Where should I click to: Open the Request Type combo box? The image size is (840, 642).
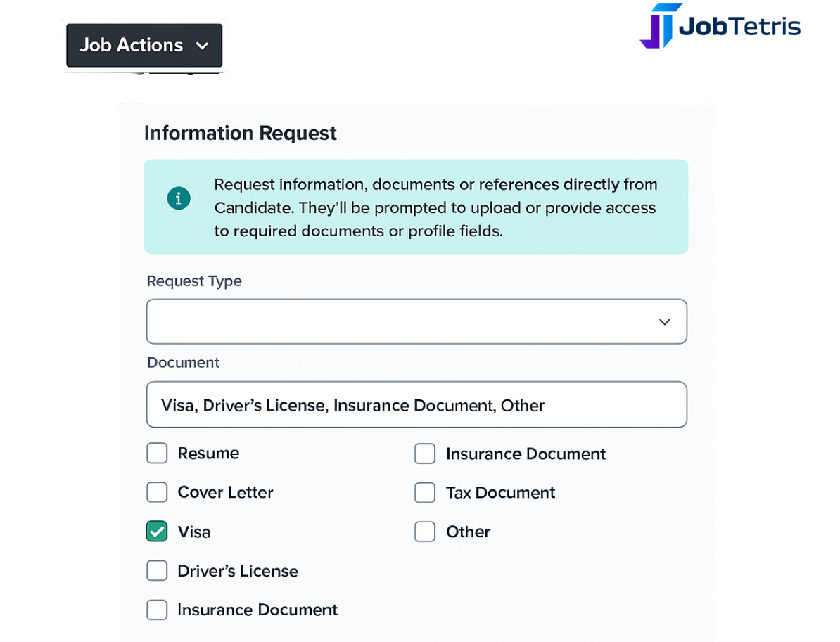pyautogui.click(x=416, y=321)
